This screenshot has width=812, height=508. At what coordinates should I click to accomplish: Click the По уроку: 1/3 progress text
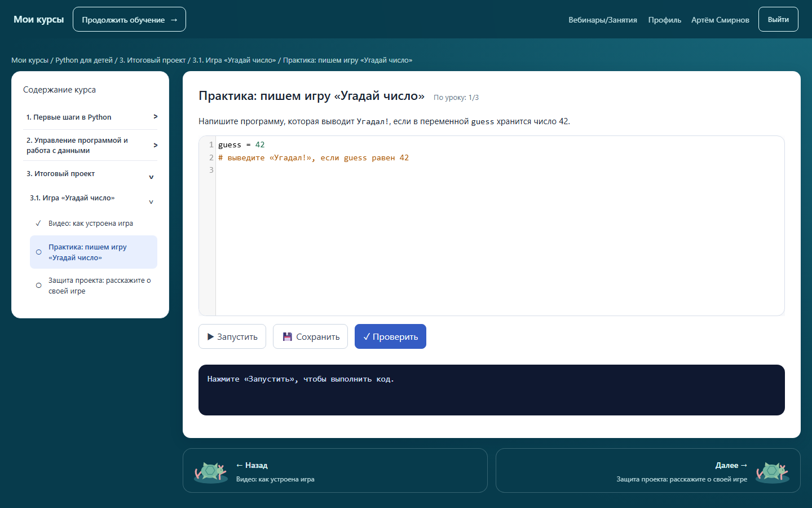click(456, 98)
